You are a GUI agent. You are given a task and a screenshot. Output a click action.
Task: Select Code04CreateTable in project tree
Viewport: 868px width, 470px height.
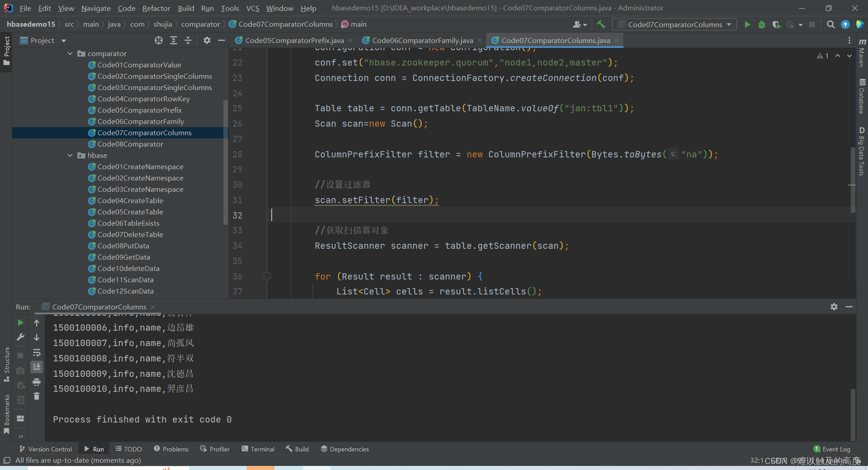coord(130,200)
